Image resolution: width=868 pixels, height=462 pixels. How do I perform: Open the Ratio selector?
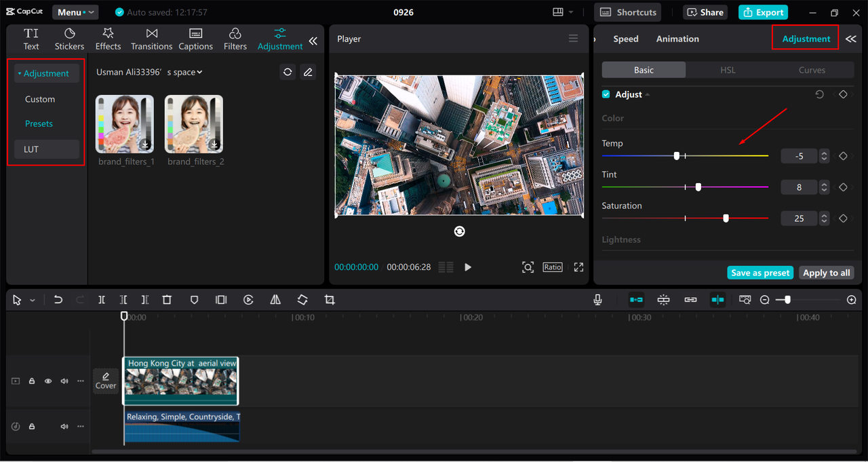pyautogui.click(x=553, y=267)
